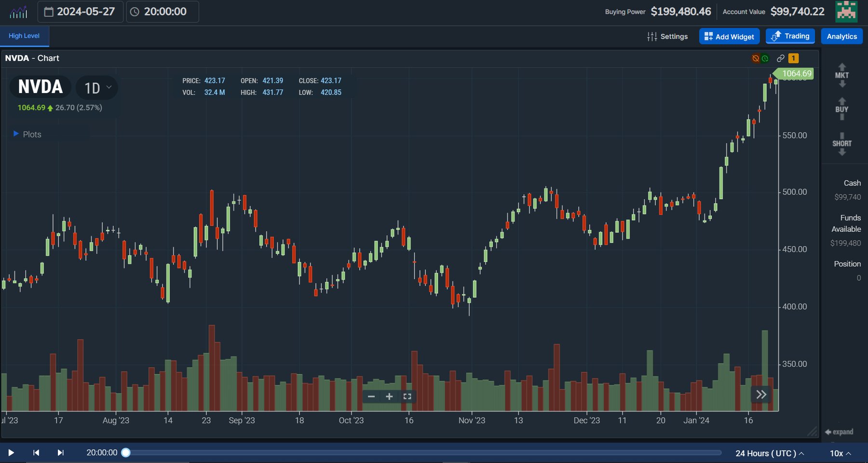This screenshot has height=463, width=868.
Task: Click the double-chevron collapse icon near volume bars
Action: [760, 394]
